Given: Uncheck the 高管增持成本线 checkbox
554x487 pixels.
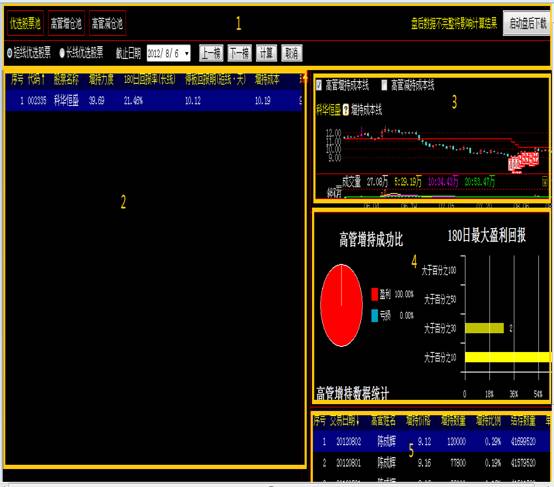Looking at the screenshot, I should coord(319,85).
